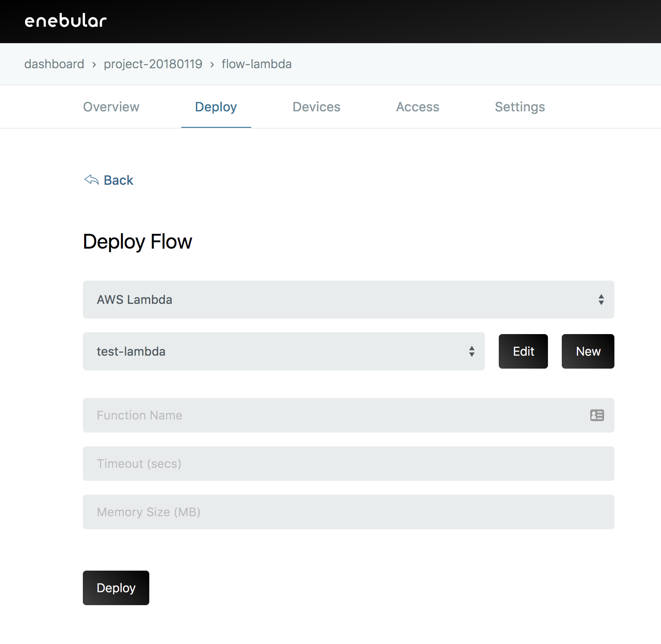Click the New connection button
This screenshot has height=644, width=661.
point(588,351)
